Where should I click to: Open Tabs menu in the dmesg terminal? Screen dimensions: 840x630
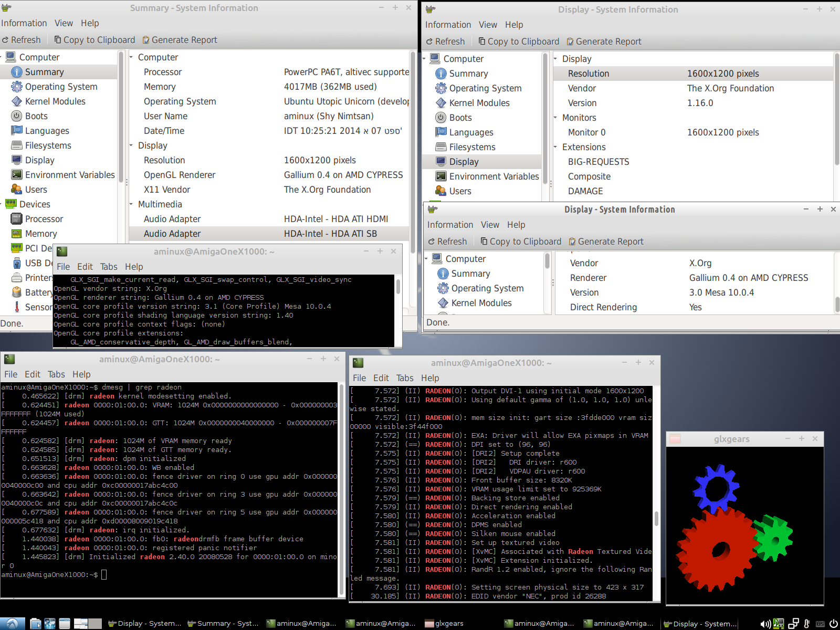pyautogui.click(x=56, y=374)
